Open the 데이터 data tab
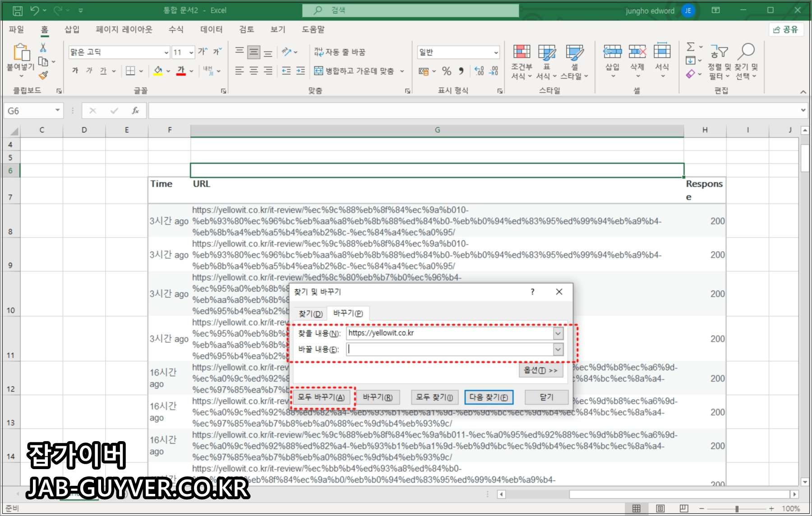This screenshot has height=516, width=812. 212,29
